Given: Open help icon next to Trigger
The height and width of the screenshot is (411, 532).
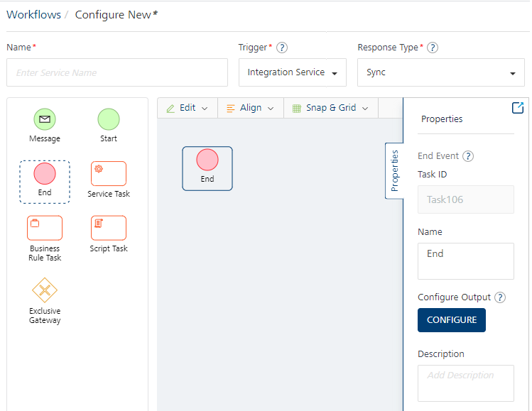Looking at the screenshot, I should [282, 48].
